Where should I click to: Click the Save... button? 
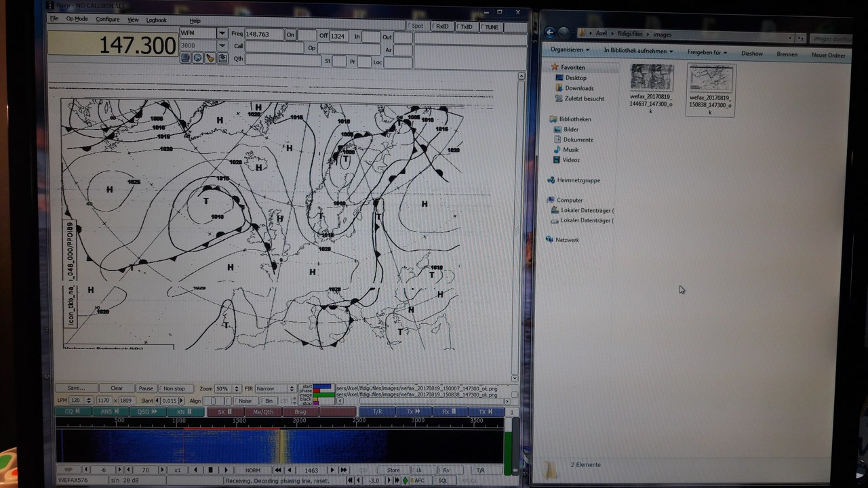[76, 388]
